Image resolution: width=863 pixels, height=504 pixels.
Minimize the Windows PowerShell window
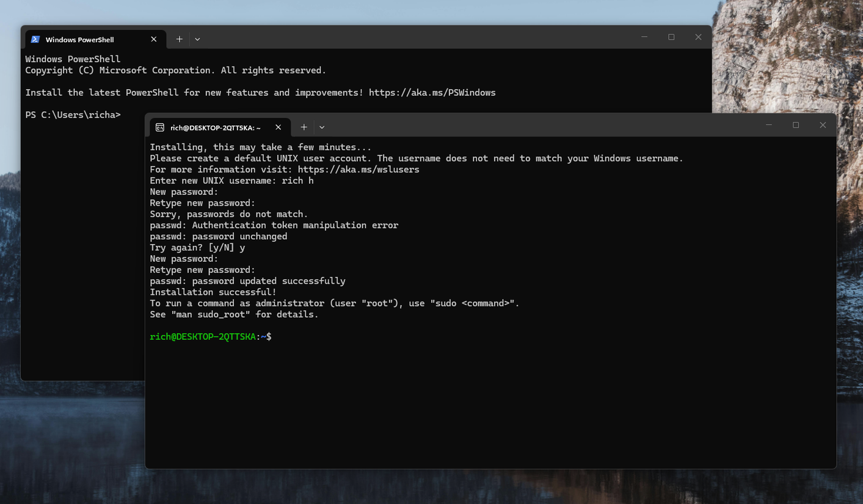[x=644, y=37]
